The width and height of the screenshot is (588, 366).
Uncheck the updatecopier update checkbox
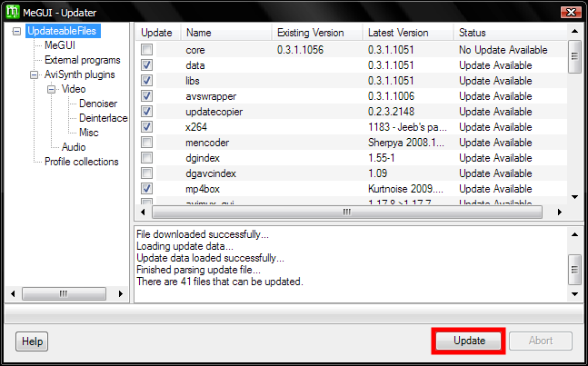click(x=146, y=112)
